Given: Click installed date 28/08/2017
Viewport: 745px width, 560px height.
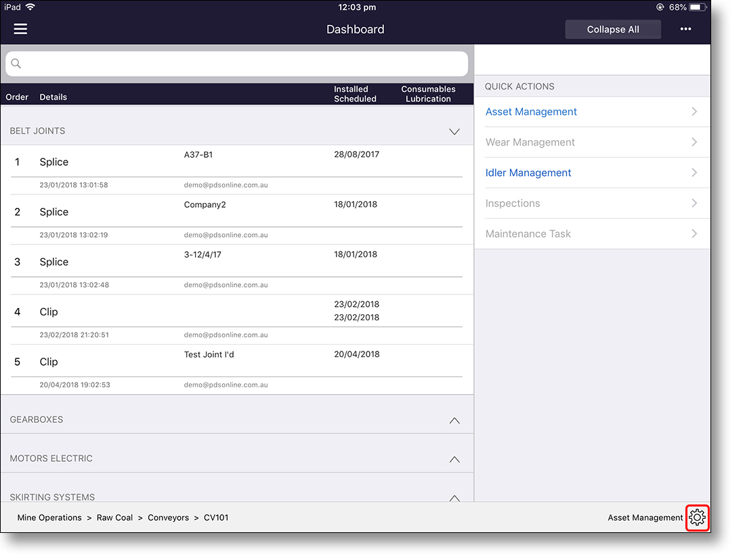Looking at the screenshot, I should point(356,154).
